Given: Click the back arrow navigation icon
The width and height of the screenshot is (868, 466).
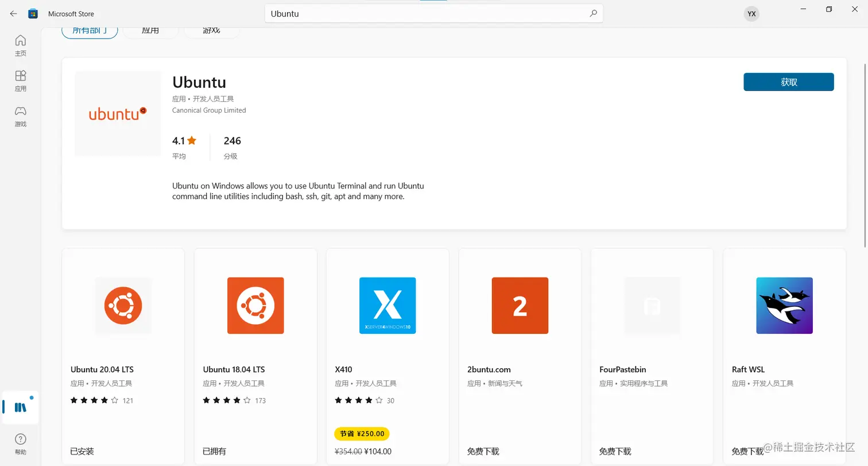Looking at the screenshot, I should click(13, 13).
